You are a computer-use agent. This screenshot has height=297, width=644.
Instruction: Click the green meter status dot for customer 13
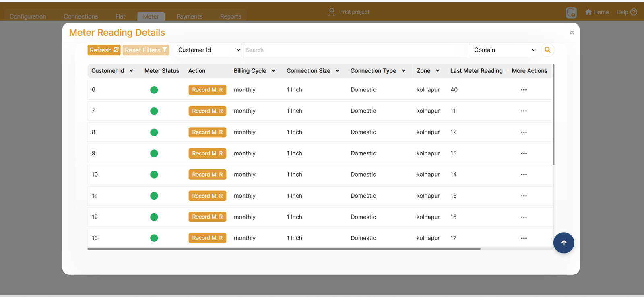[x=154, y=238]
